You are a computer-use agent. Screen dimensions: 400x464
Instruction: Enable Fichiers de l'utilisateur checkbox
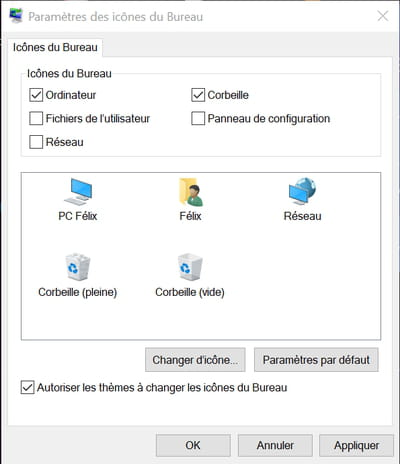[36, 118]
